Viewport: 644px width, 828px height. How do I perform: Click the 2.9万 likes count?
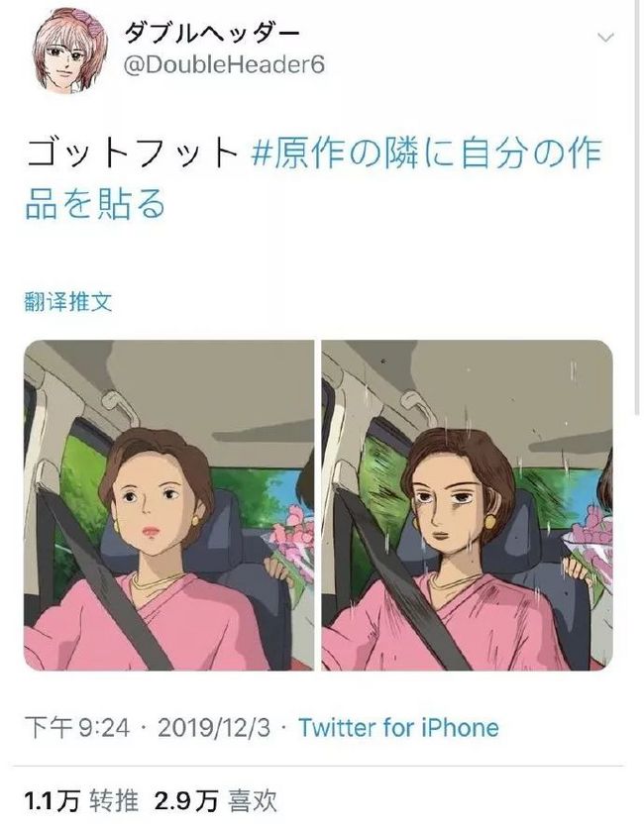point(186,801)
